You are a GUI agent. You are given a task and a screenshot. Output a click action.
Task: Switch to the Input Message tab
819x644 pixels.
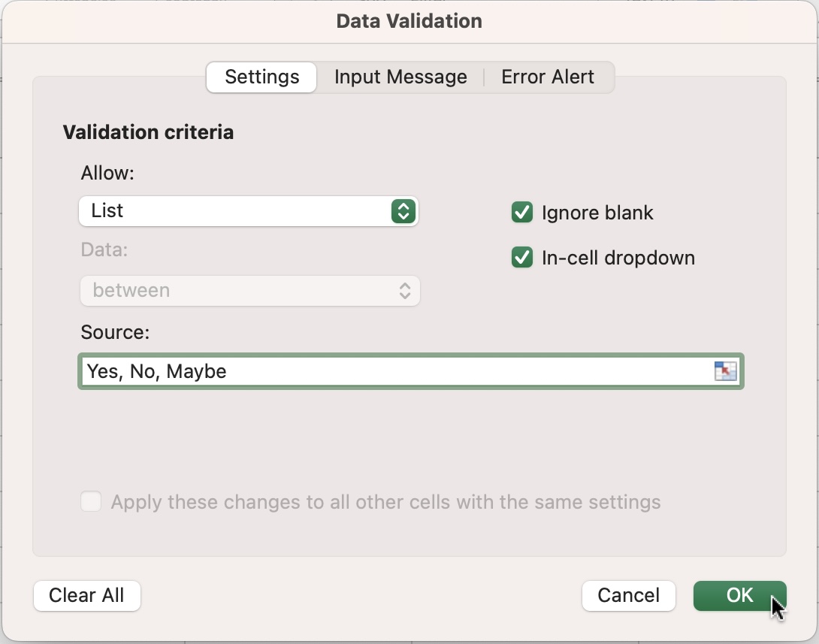pos(400,77)
